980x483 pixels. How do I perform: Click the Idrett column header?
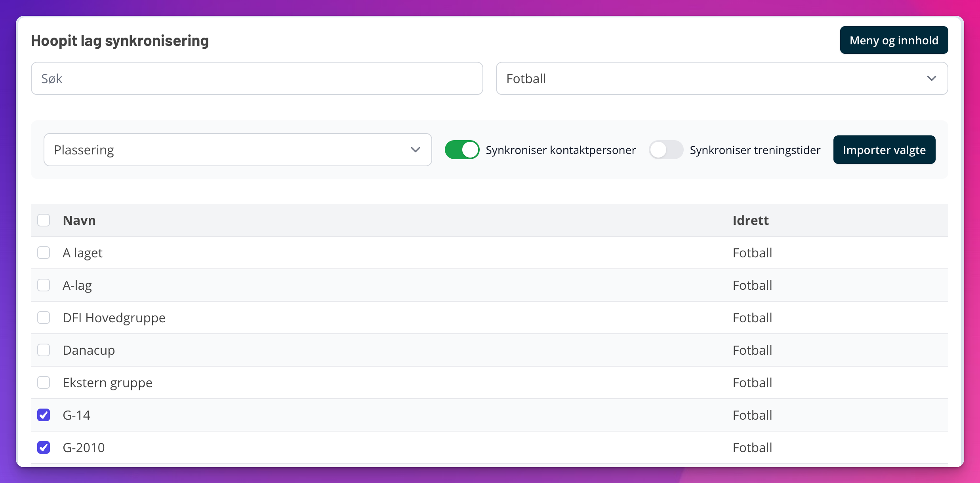tap(750, 220)
